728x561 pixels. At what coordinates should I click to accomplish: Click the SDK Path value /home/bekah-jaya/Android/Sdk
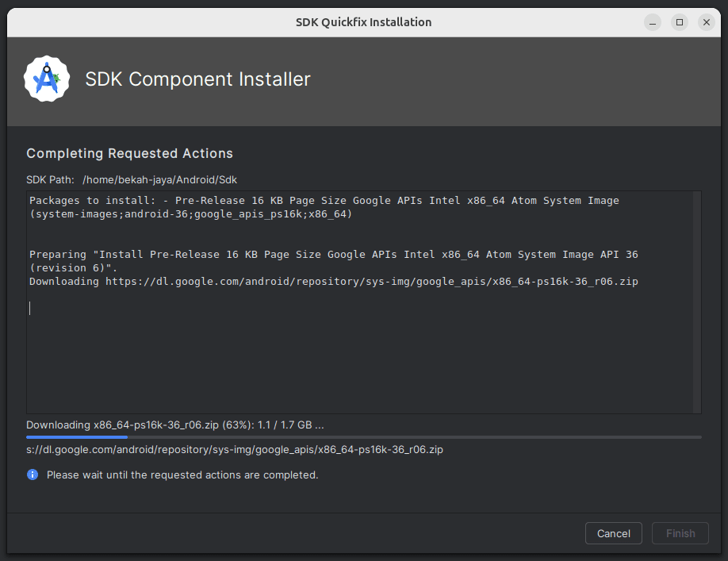click(x=159, y=179)
